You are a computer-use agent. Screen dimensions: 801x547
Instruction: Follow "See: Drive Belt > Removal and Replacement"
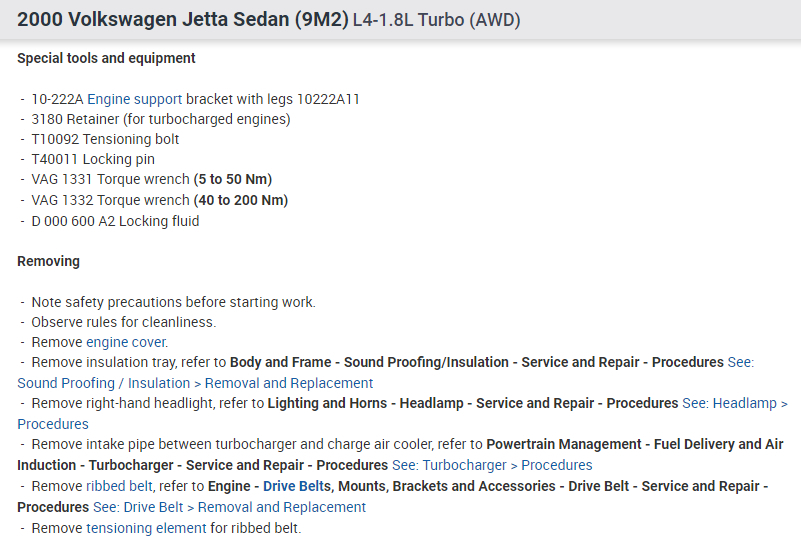[x=245, y=507]
